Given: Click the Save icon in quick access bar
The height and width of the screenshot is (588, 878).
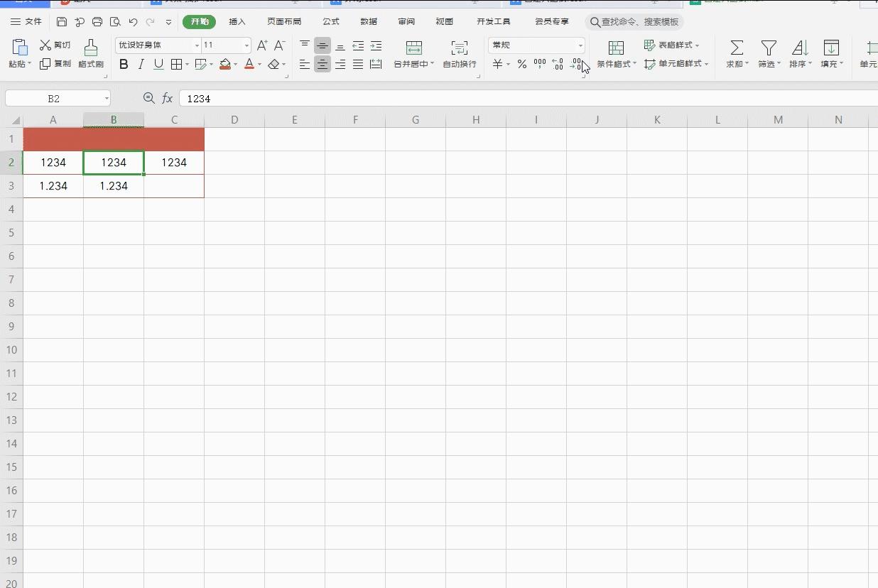Looking at the screenshot, I should coord(62,22).
